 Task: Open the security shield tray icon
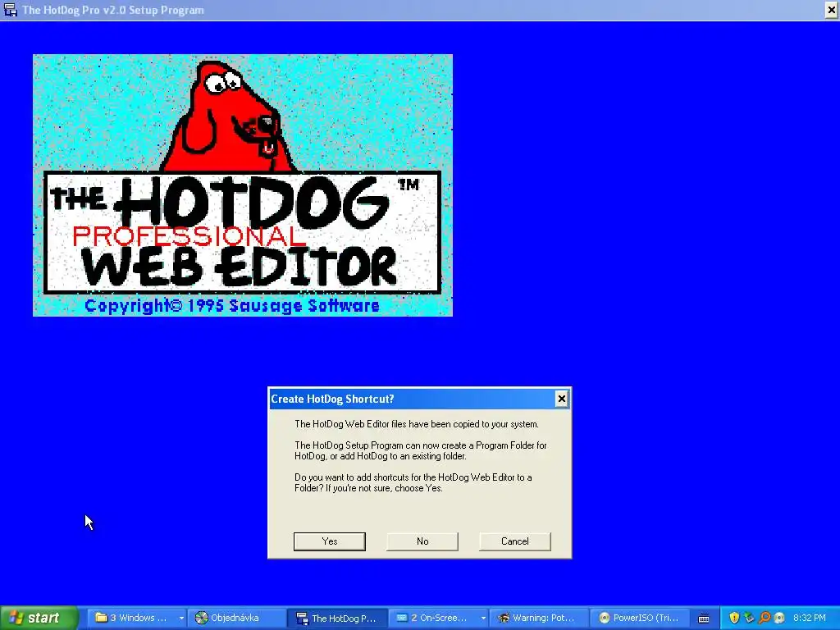[x=734, y=618]
